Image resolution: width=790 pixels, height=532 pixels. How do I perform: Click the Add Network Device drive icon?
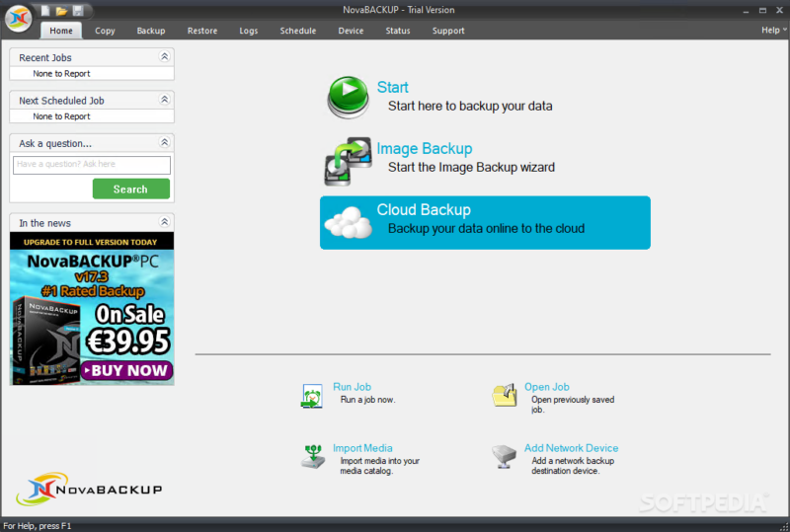pyautogui.click(x=504, y=456)
